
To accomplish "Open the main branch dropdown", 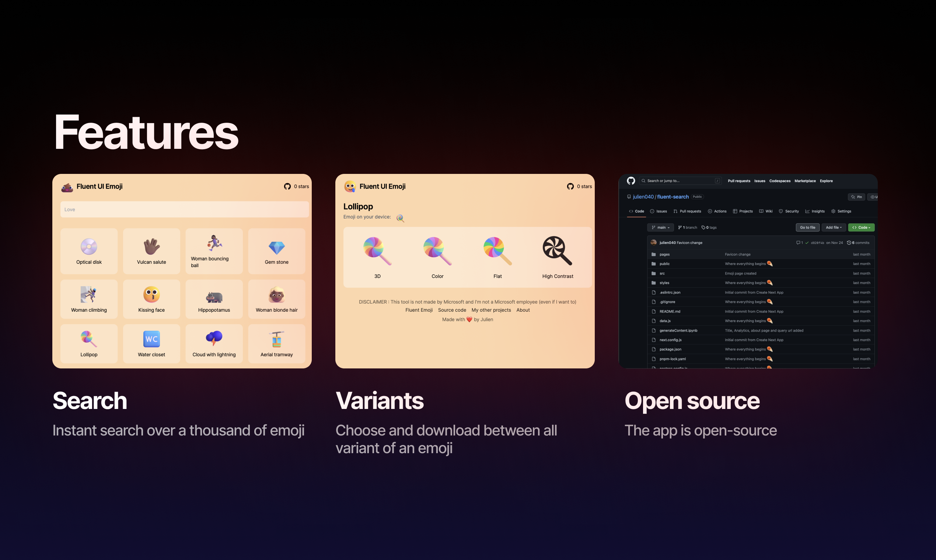I will point(660,228).
